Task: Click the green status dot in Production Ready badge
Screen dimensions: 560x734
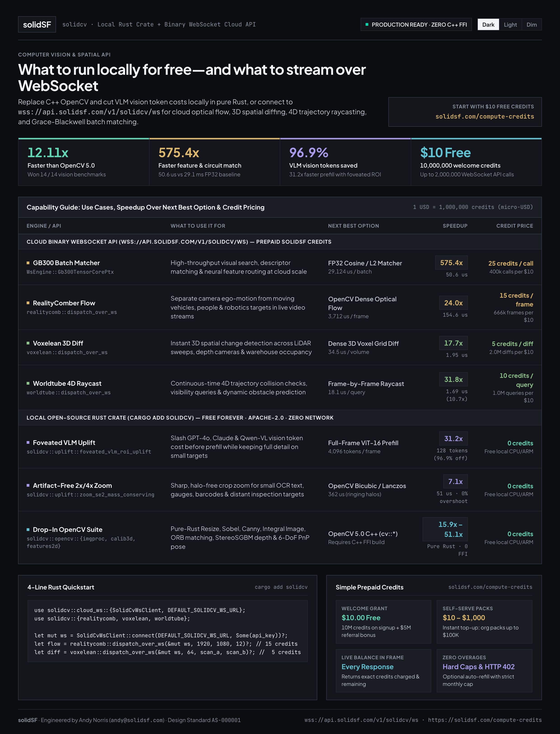Action: click(x=367, y=24)
